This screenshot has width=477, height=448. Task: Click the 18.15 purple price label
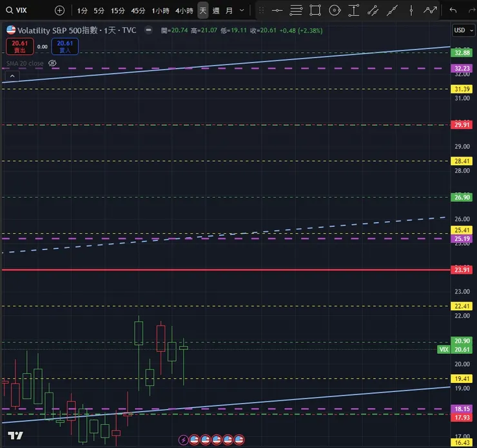tap(462, 409)
